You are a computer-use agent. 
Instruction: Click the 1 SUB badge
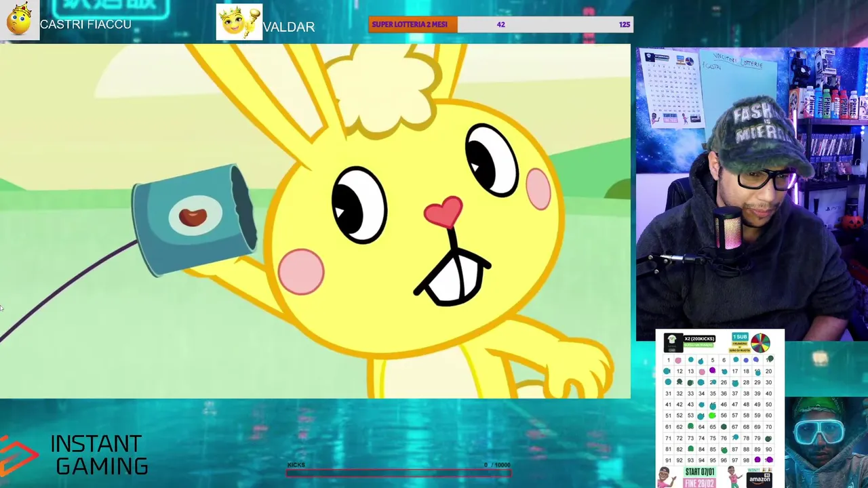(x=741, y=337)
